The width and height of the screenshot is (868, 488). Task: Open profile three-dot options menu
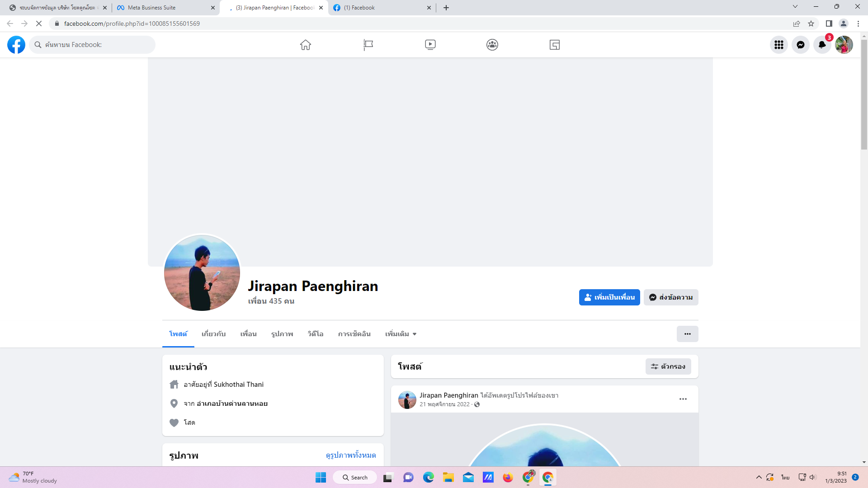pyautogui.click(x=687, y=334)
